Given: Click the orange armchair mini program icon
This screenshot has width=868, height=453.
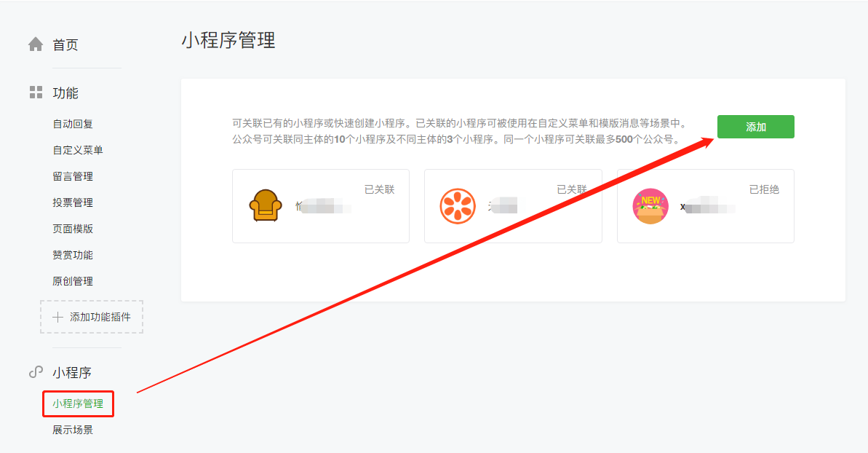Looking at the screenshot, I should click(266, 205).
